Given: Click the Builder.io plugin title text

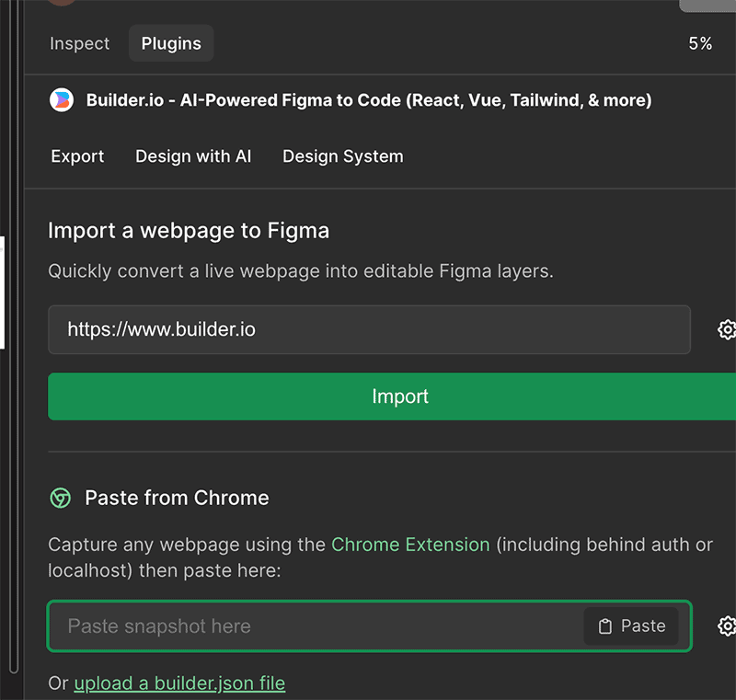Looking at the screenshot, I should point(369,100).
